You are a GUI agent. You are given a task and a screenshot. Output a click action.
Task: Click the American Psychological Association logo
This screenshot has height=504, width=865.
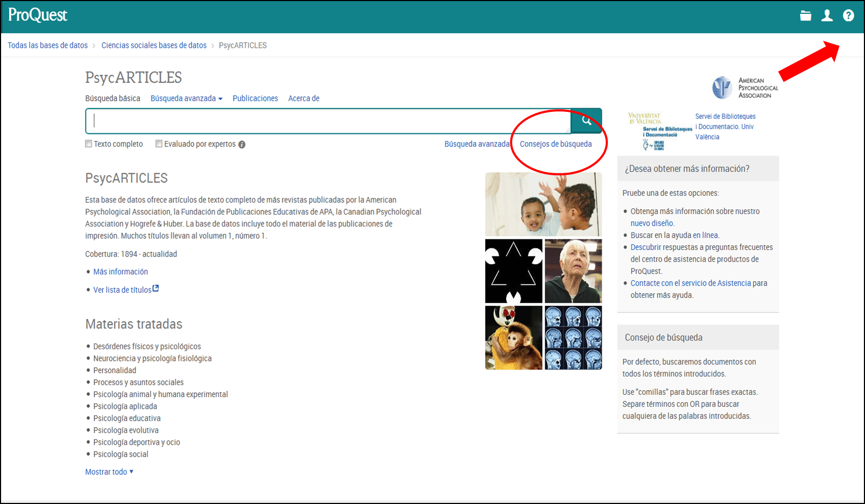745,88
